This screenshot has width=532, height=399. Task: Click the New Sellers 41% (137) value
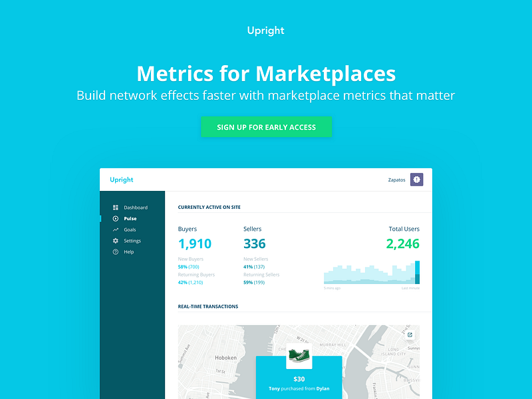(254, 267)
